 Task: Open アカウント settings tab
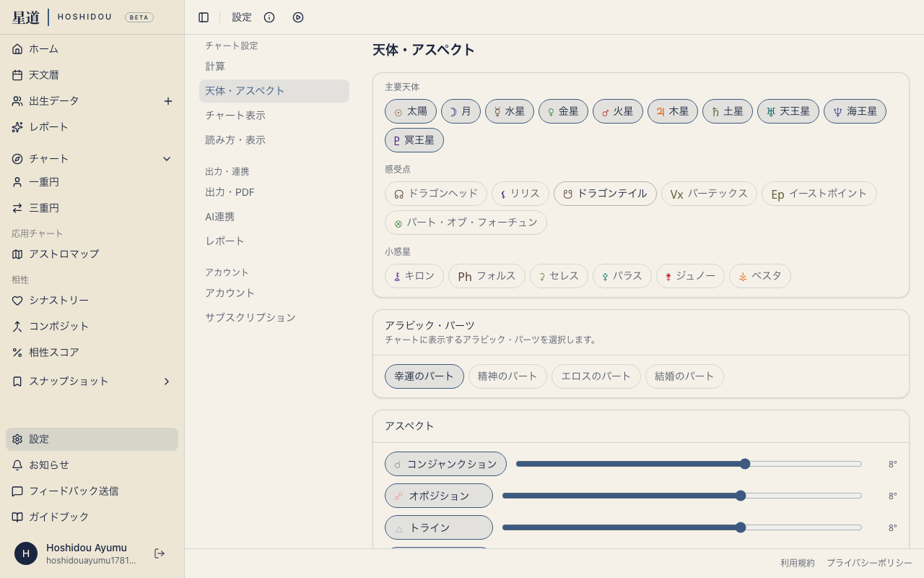pos(274,293)
